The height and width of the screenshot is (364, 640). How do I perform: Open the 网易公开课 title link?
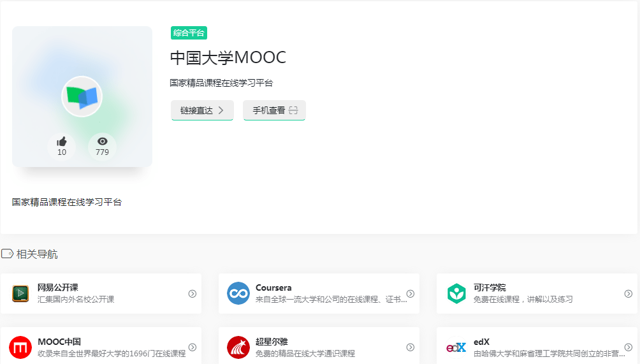(58, 288)
